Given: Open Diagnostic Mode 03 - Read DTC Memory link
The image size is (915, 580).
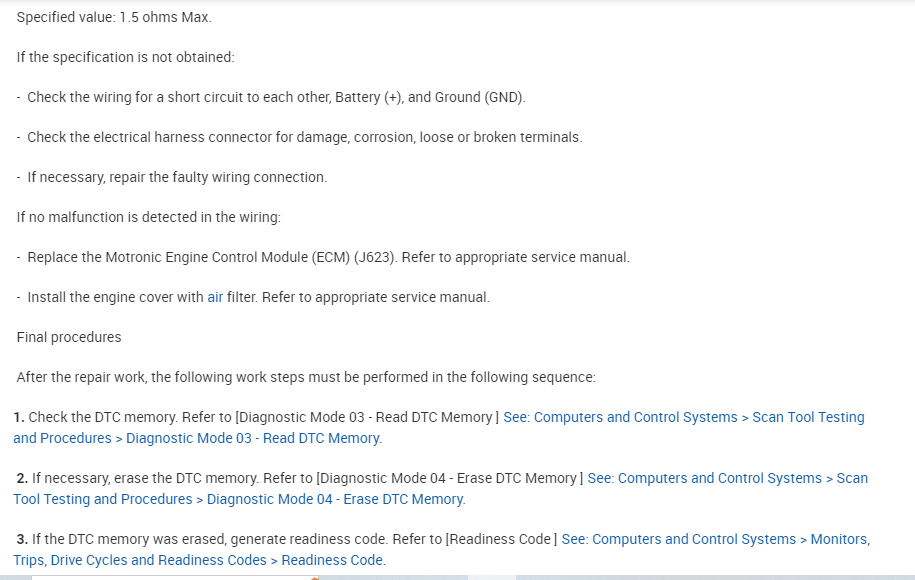Looking at the screenshot, I should pyautogui.click(x=683, y=417).
